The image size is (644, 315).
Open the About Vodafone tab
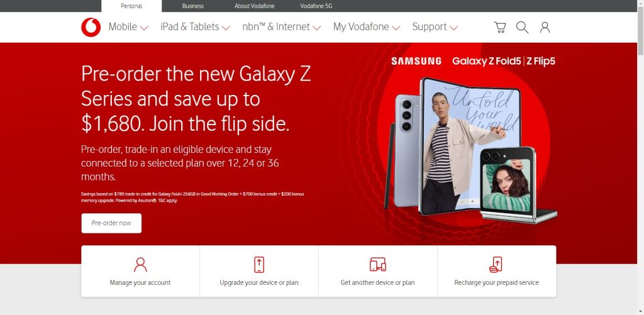[254, 6]
